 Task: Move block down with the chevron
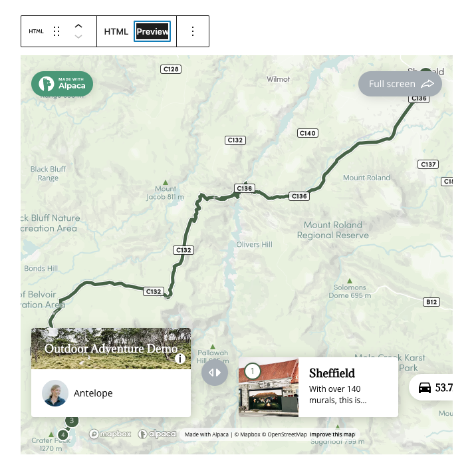tap(78, 37)
